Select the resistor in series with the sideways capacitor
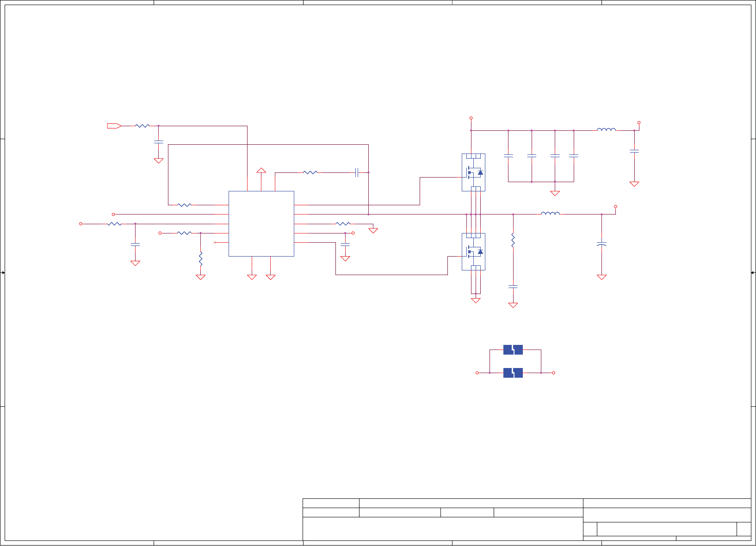 310,172
